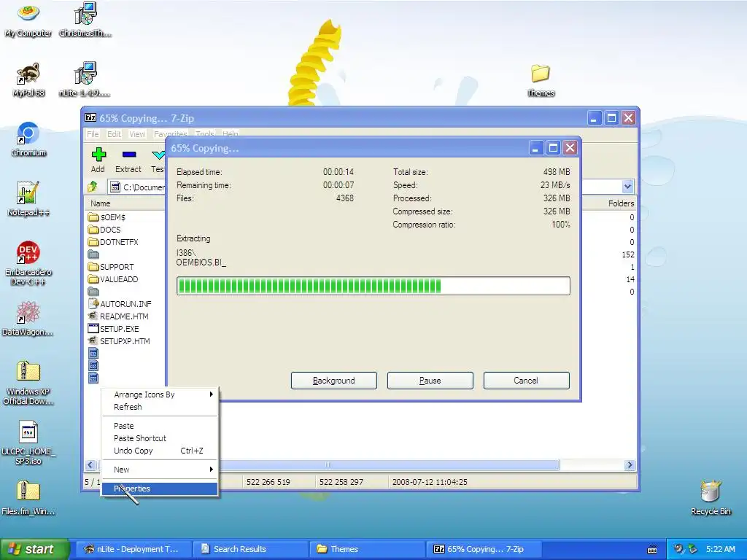The image size is (747, 560).
Task: Switch to Search Results taskbar window
Action: pos(251,549)
